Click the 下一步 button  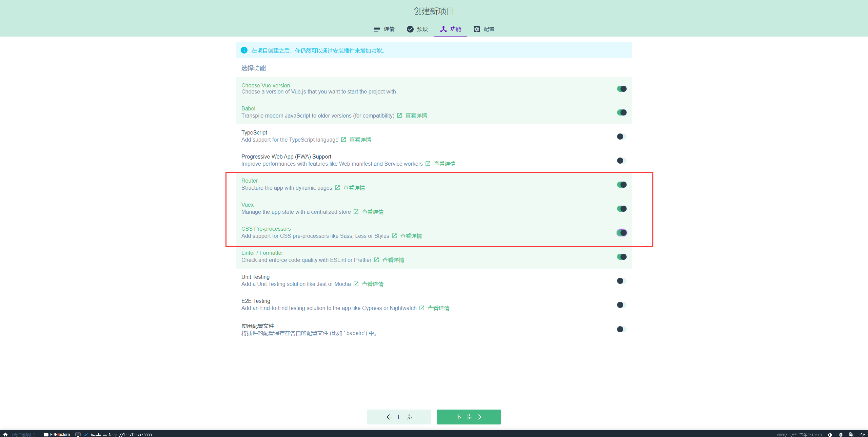[x=469, y=417]
